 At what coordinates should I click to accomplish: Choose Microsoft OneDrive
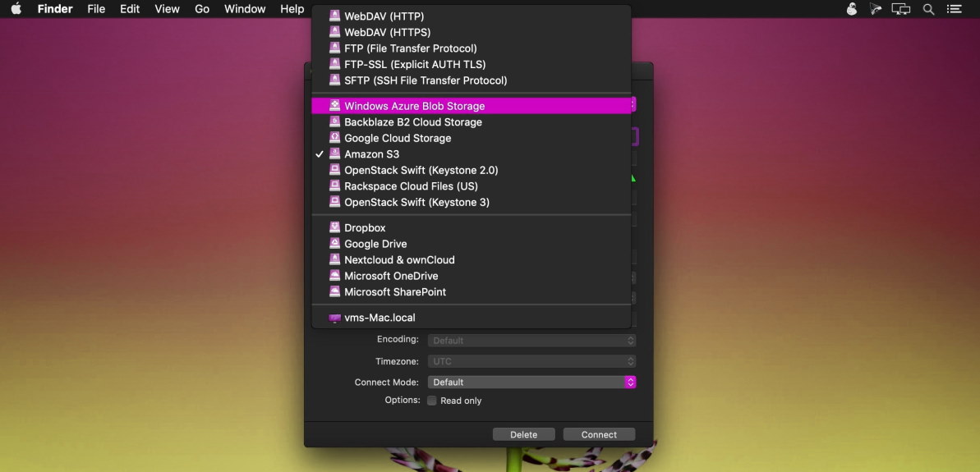(472, 276)
